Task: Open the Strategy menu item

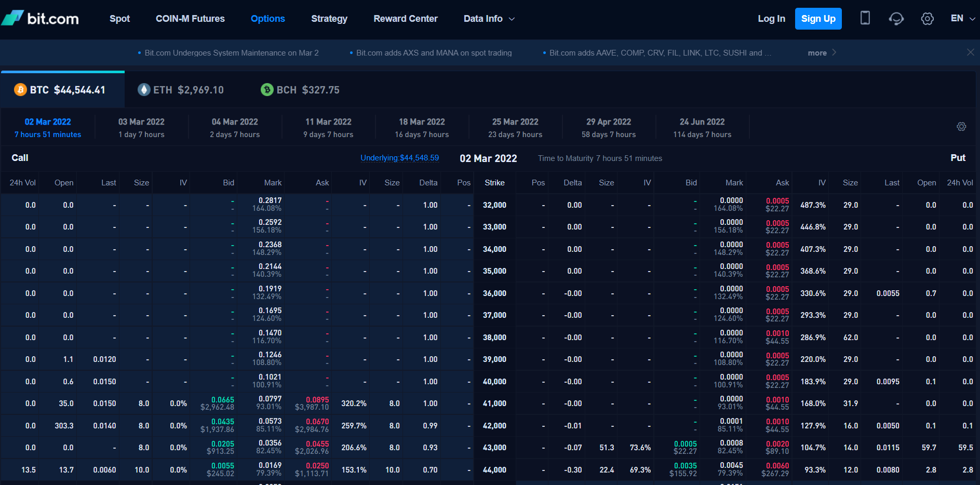Action: pyautogui.click(x=329, y=19)
